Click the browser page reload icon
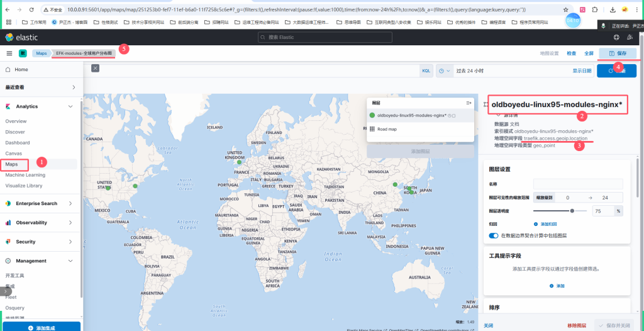 pyautogui.click(x=31, y=10)
